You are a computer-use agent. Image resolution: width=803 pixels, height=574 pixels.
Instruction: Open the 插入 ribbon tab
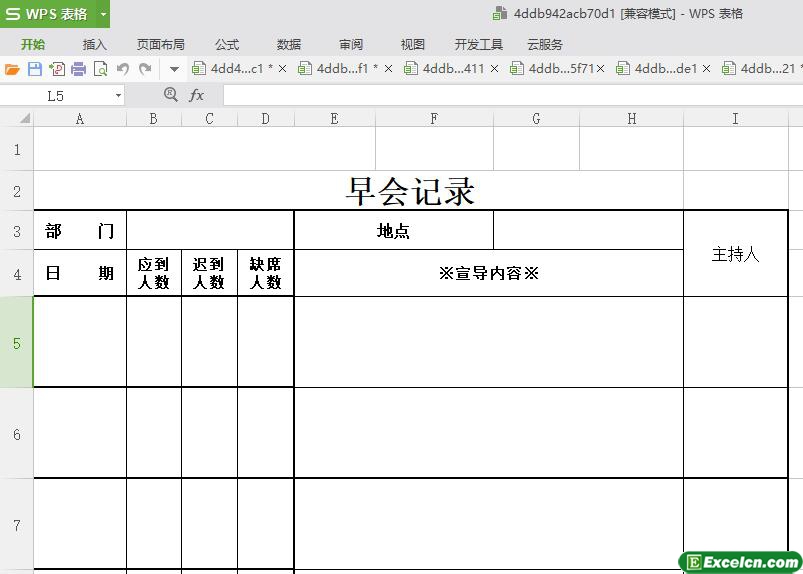94,45
